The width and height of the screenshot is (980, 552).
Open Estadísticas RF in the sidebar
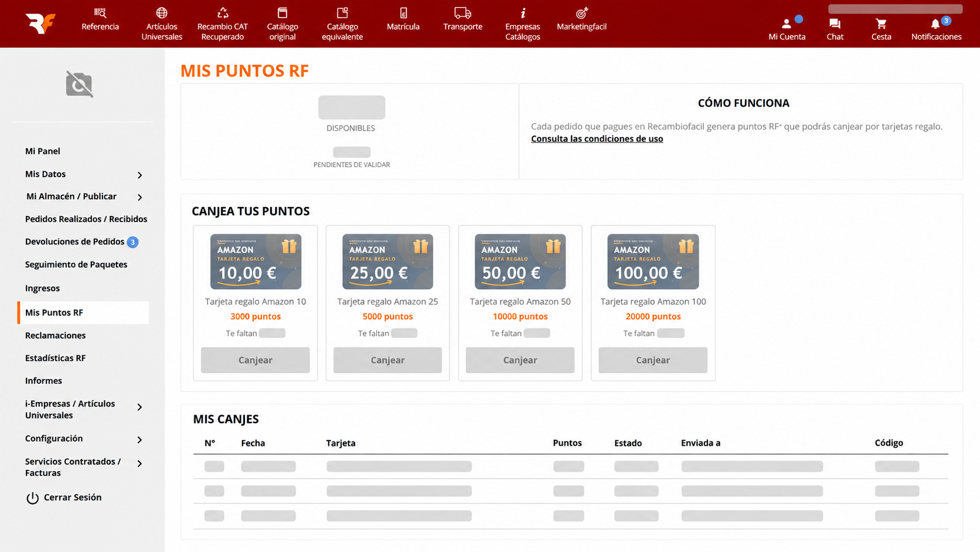55,358
